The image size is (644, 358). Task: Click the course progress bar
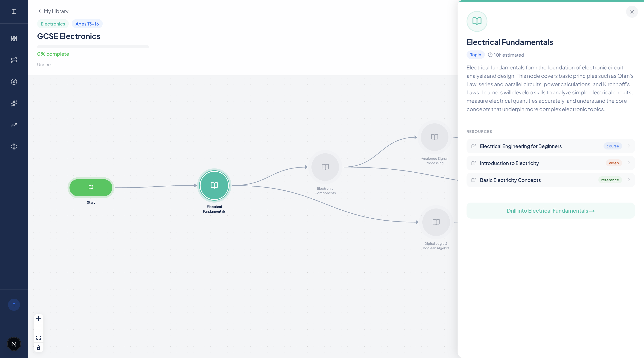pyautogui.click(x=93, y=47)
